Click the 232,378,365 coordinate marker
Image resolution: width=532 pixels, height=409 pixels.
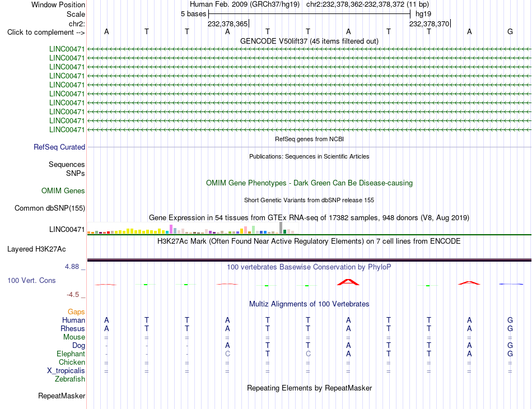tap(228, 24)
